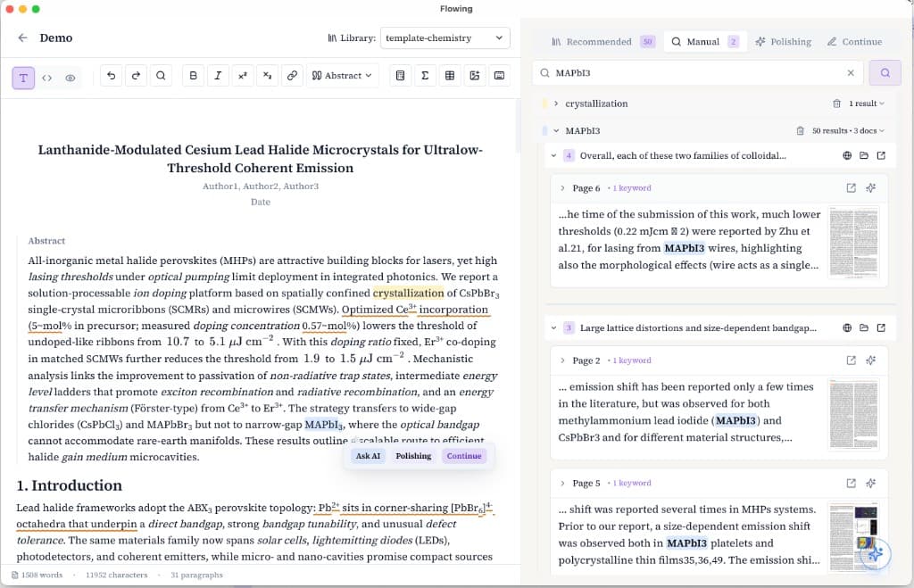Expand the Page 5 result
Image resolution: width=914 pixels, height=588 pixels.
tap(562, 483)
